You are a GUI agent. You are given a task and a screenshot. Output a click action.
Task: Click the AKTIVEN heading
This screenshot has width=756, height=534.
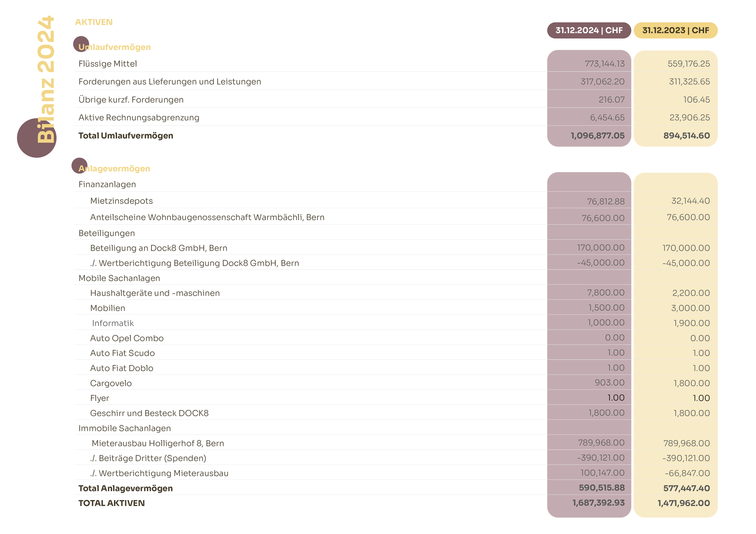coord(94,22)
